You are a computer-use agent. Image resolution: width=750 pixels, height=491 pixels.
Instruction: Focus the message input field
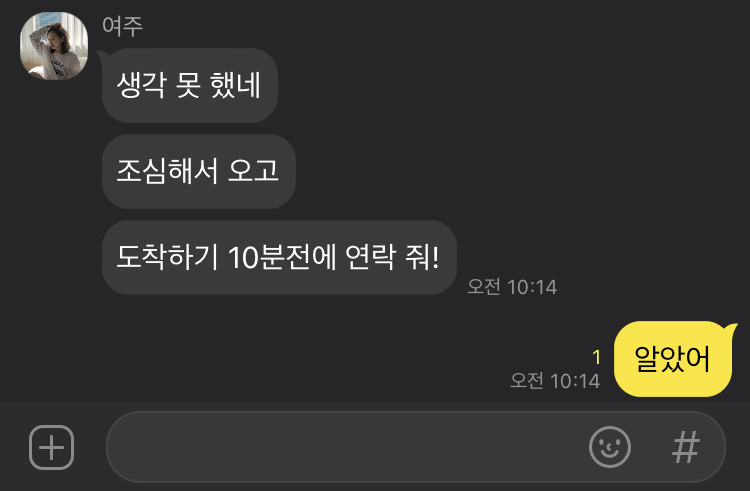344,447
